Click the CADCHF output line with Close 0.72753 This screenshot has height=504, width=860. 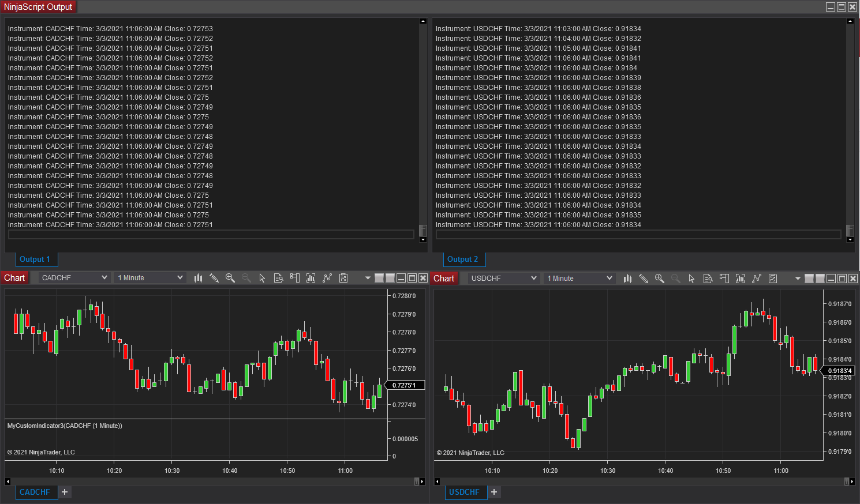click(x=110, y=29)
